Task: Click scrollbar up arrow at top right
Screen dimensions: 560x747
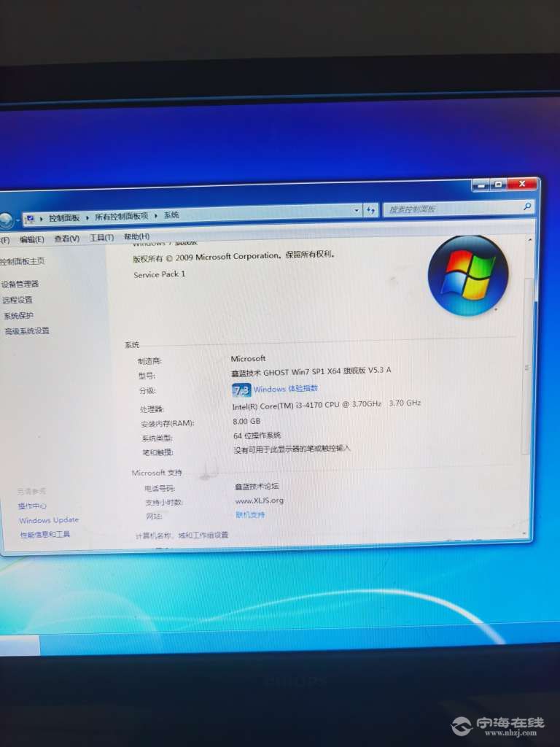Action: point(530,240)
